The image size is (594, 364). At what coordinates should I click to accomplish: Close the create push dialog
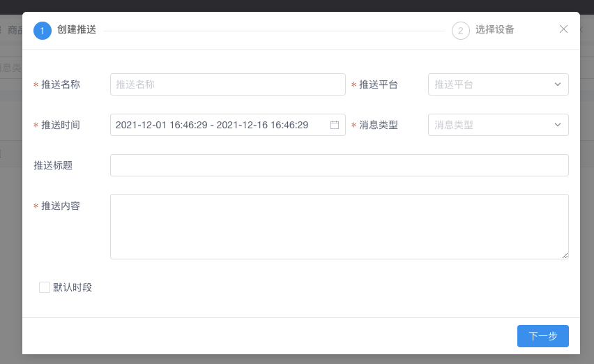(x=563, y=29)
